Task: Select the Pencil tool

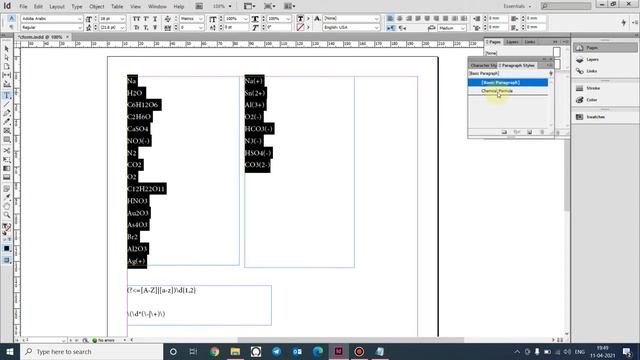Action: (7, 122)
